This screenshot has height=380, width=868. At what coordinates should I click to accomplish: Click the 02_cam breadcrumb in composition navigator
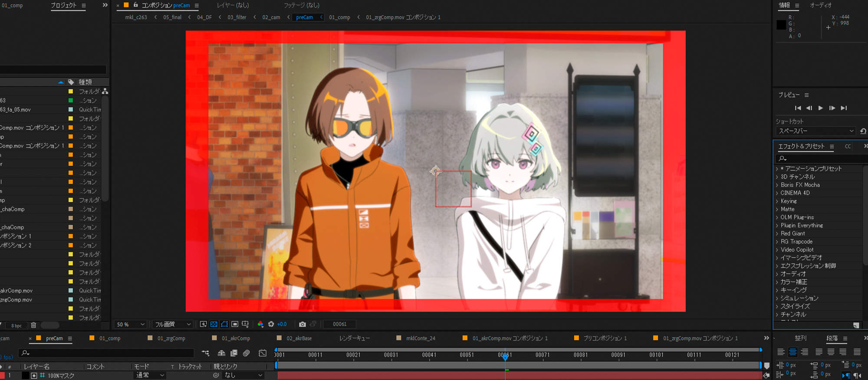pyautogui.click(x=271, y=17)
